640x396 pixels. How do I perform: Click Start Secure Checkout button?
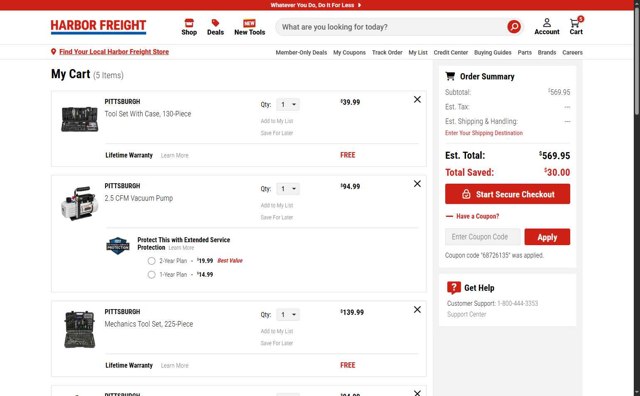pyautogui.click(x=507, y=194)
